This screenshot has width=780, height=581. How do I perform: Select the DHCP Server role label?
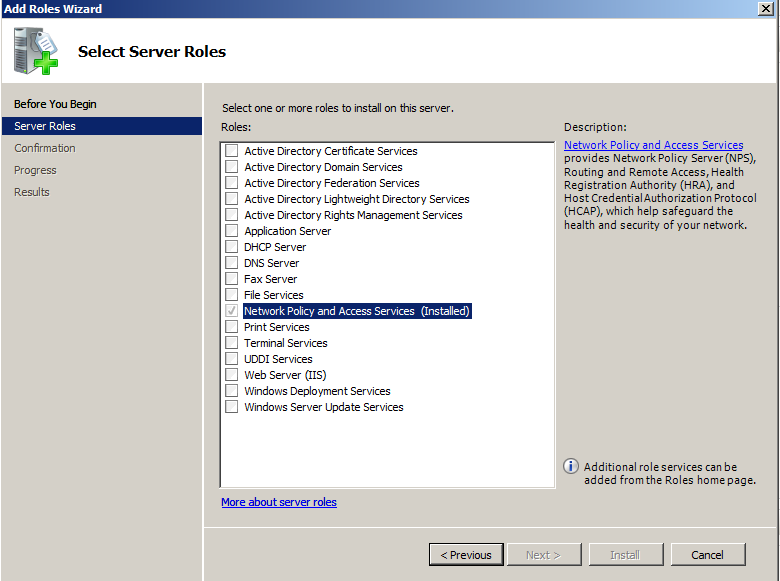tap(275, 247)
